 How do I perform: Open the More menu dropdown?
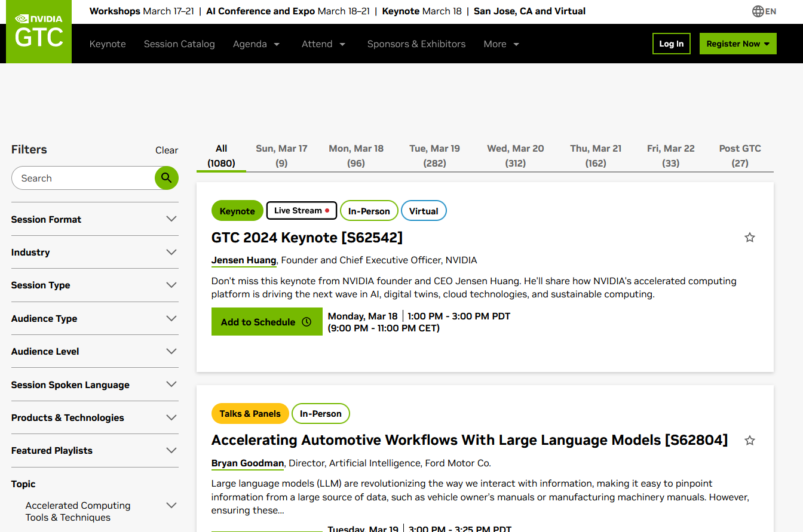[501, 44]
